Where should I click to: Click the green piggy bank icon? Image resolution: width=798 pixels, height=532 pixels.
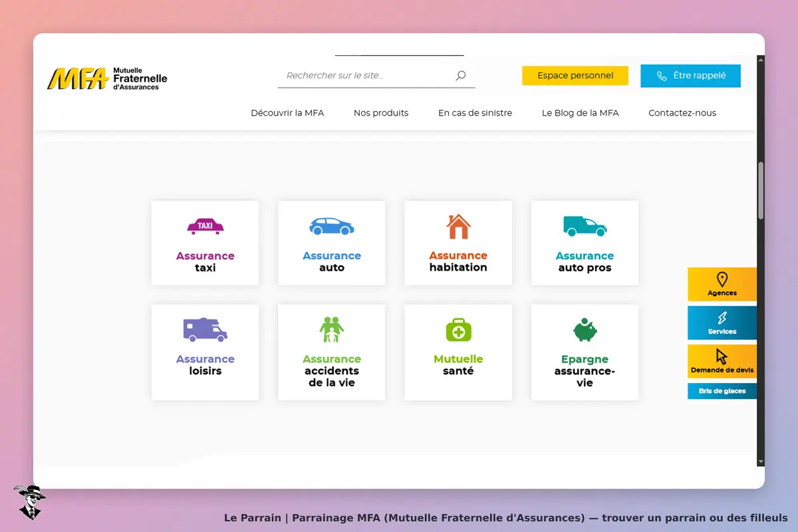tap(585, 329)
